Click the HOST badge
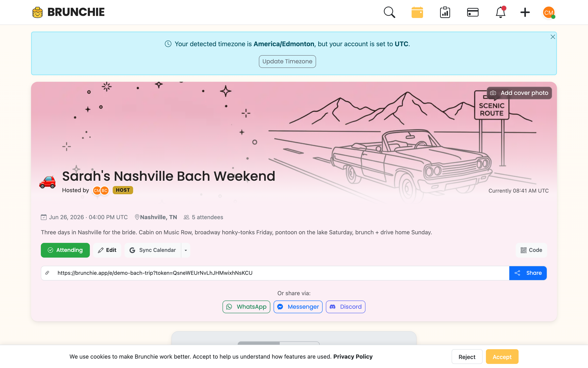This screenshot has width=588, height=368. pos(123,190)
